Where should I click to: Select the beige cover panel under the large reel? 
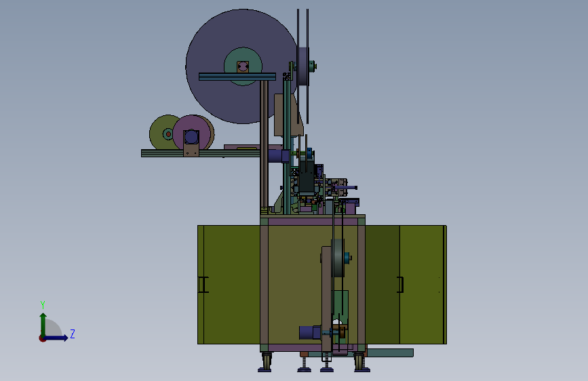click(x=279, y=115)
